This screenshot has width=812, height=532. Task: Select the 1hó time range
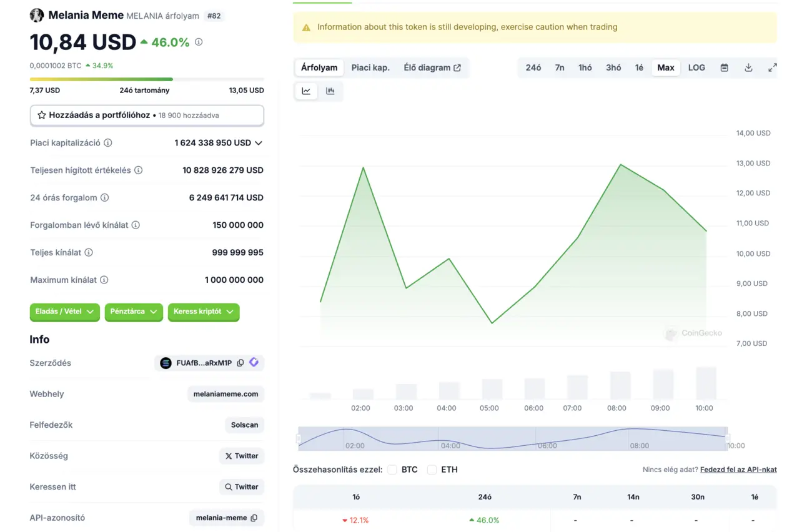coord(585,67)
